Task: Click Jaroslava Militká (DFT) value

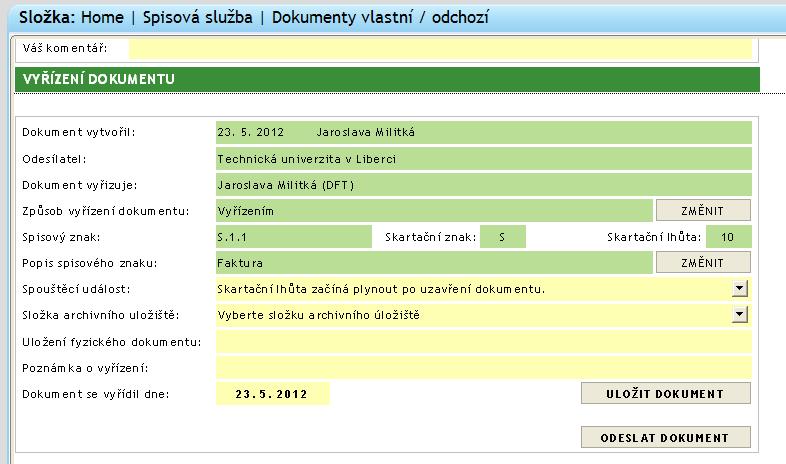Action: pos(484,185)
